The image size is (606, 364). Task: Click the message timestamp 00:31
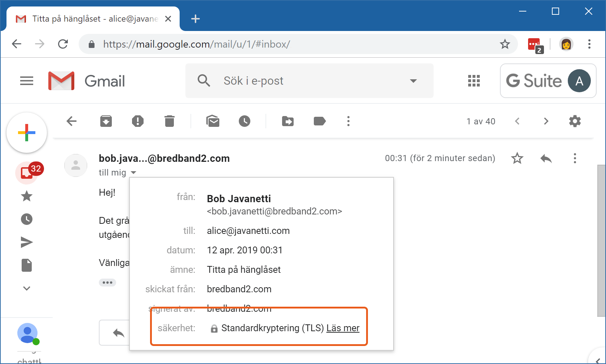440,158
